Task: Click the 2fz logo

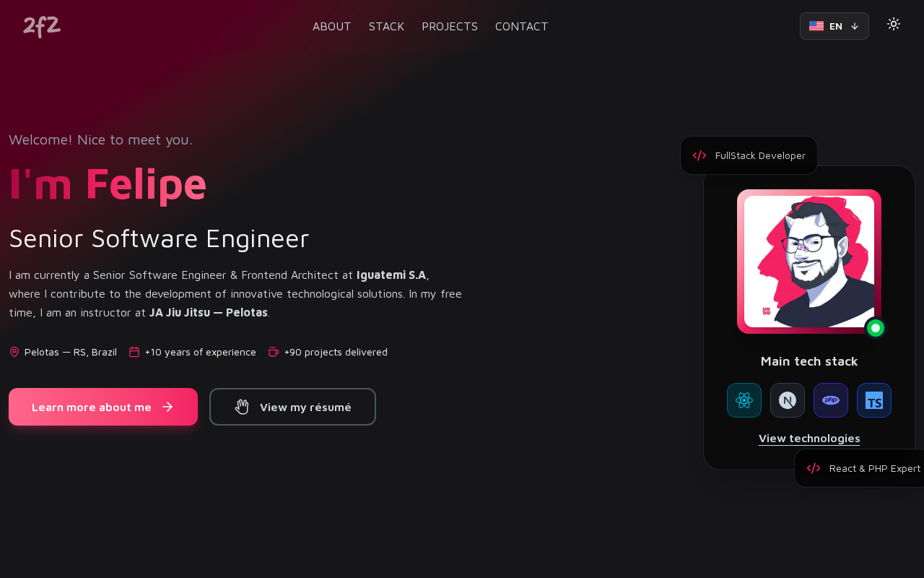Action: [42, 27]
